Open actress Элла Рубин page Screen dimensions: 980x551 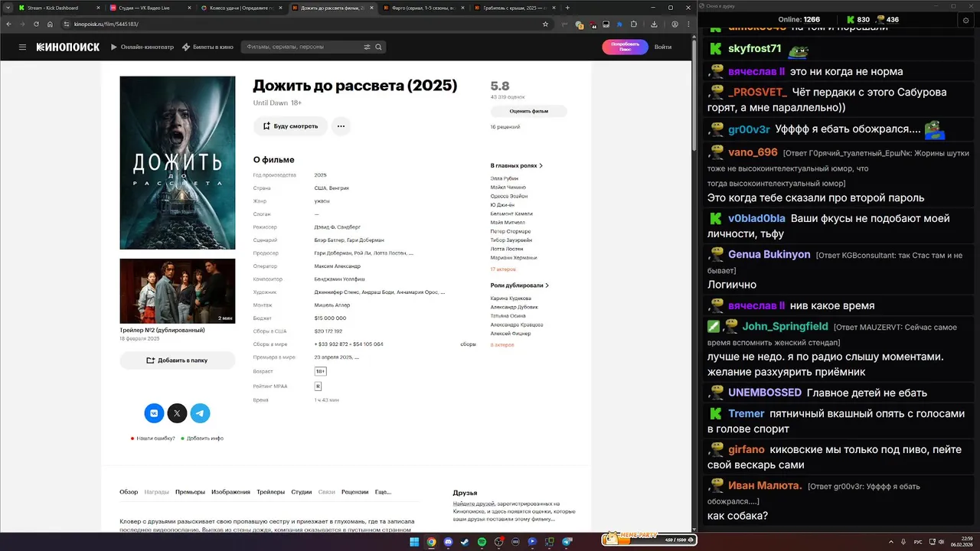click(x=504, y=178)
